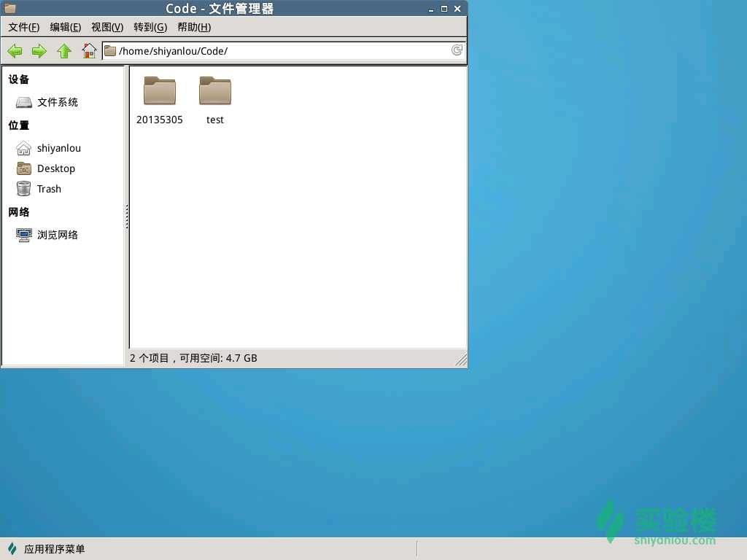Click the sidebar pane splitter handle
Screen dimensions: 747x560
click(127, 217)
